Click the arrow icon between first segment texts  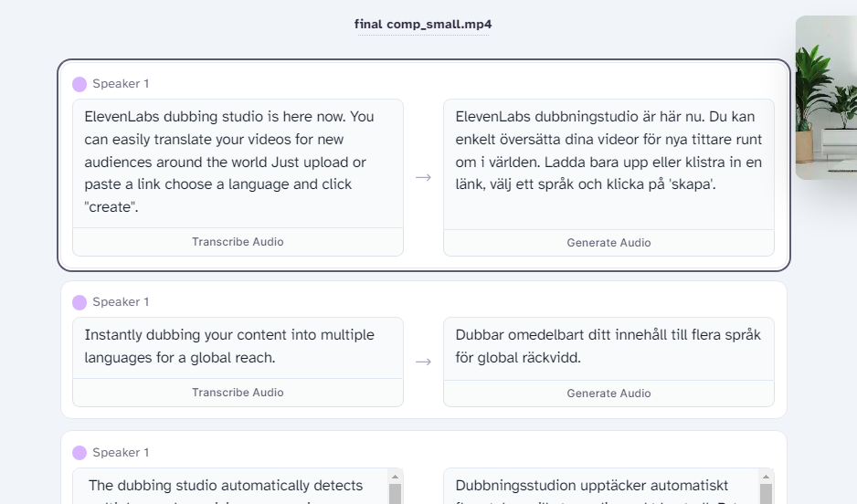click(423, 177)
